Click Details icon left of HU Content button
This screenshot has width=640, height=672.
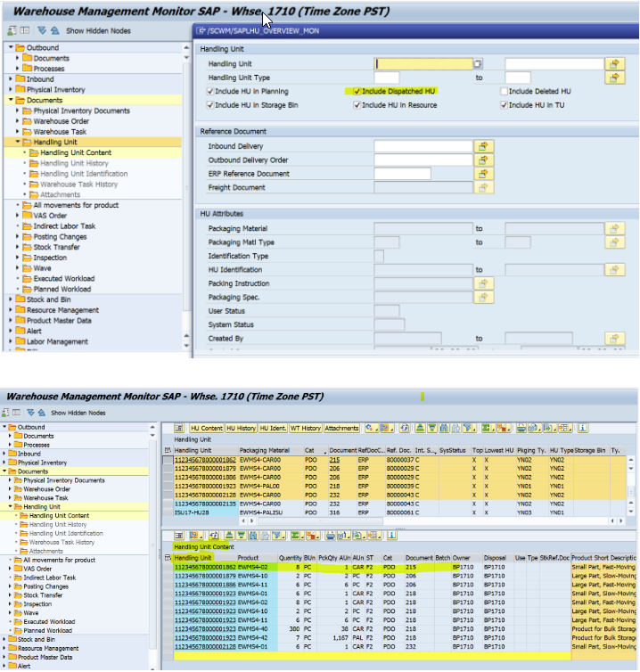[179, 428]
